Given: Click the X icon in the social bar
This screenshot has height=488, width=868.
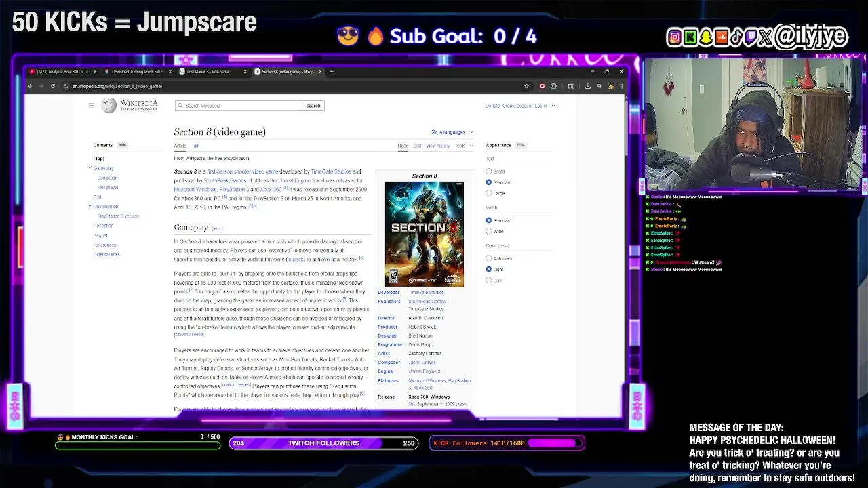Looking at the screenshot, I should pos(766,37).
